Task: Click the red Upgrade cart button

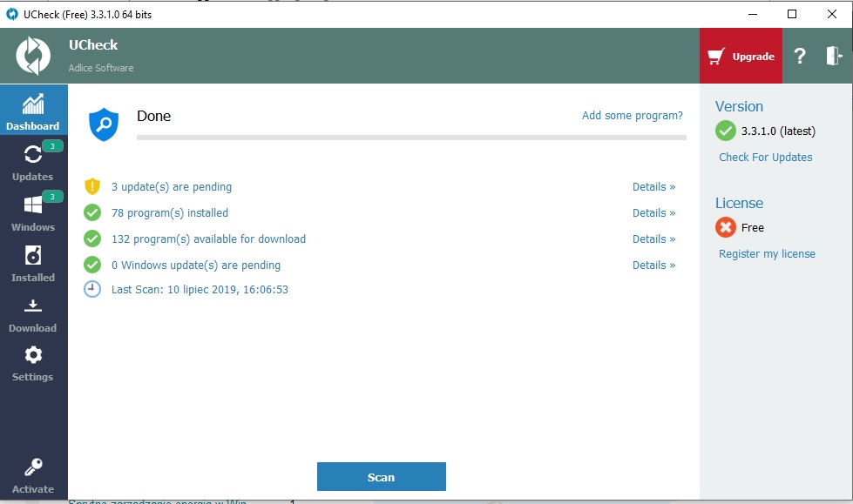Action: [x=741, y=56]
